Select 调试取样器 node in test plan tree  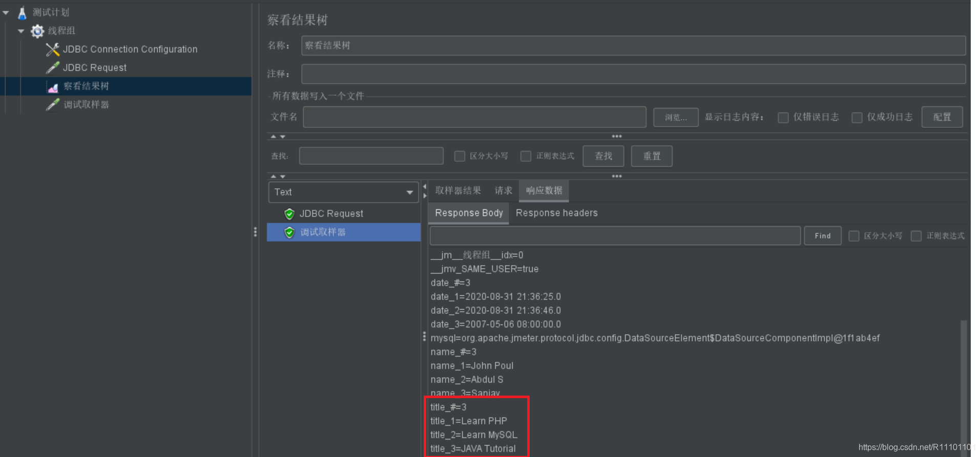point(86,104)
